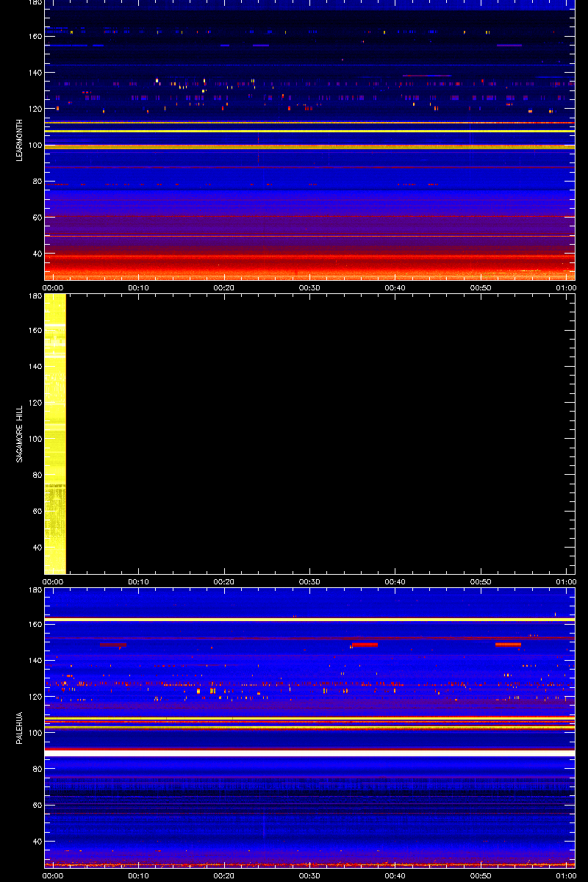Click the 00:00 time tick under Sagamore Hill panel
The height and width of the screenshot is (882, 588).
click(53, 582)
